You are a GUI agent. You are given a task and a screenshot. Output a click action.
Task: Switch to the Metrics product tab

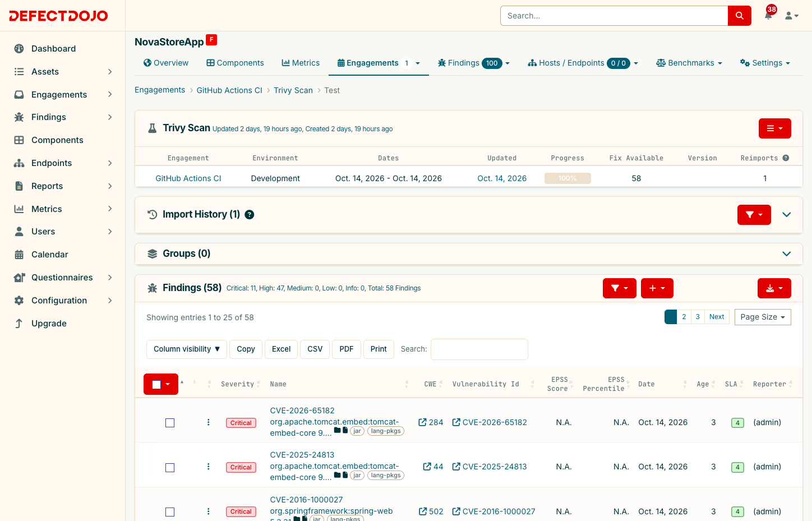click(x=301, y=63)
